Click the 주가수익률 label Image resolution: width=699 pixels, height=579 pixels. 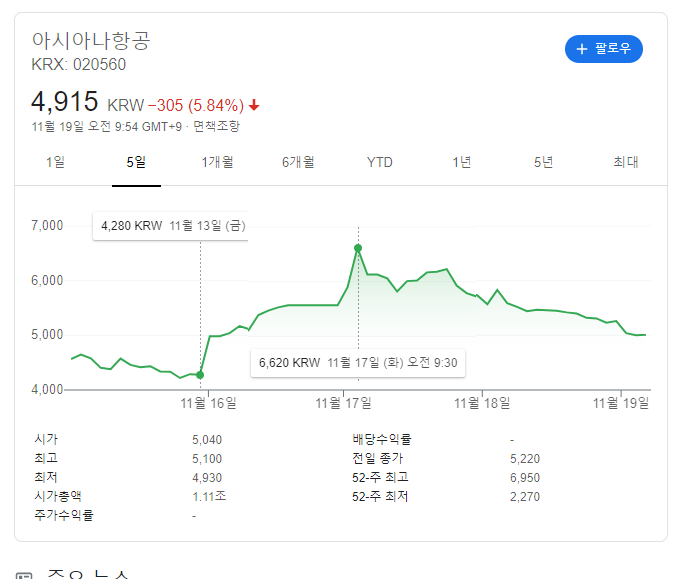64,516
